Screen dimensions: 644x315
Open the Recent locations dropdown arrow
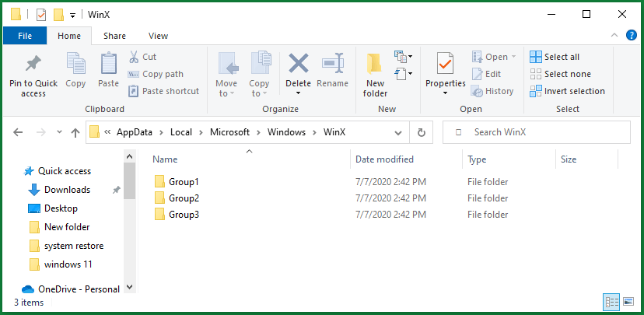tap(59, 131)
